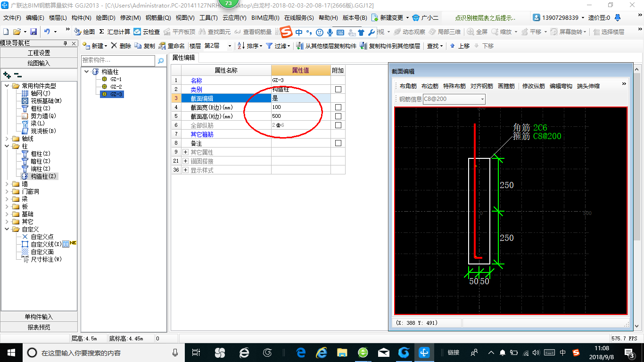Select 暗柱(Z) in the navigator tree
The height and width of the screenshot is (362, 644).
coord(41,161)
